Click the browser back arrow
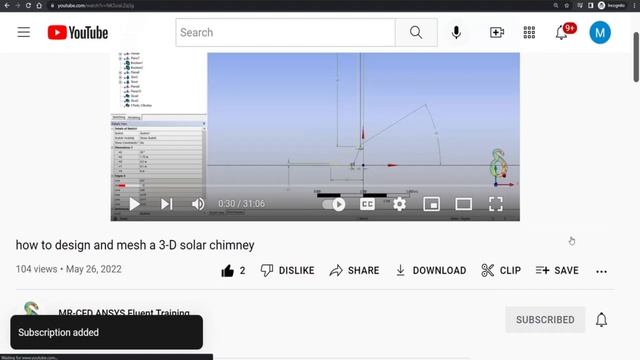 (x=7, y=5)
